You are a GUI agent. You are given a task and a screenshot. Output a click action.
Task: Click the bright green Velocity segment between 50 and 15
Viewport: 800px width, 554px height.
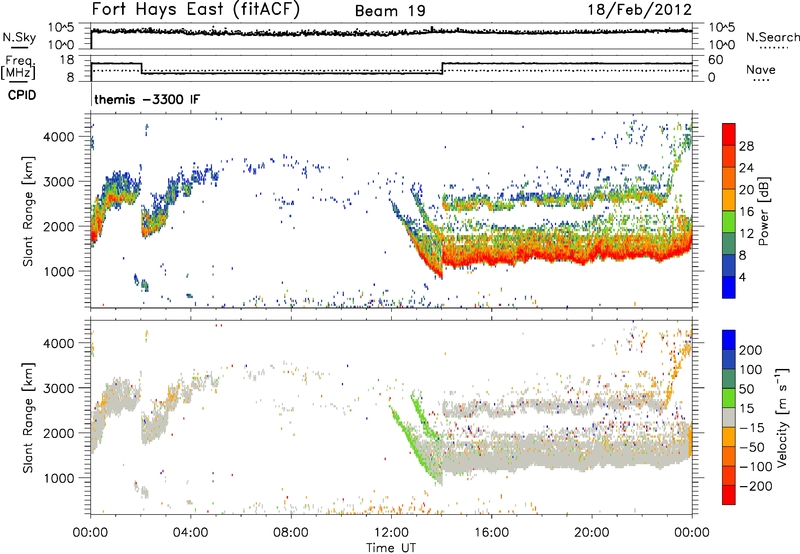coord(729,398)
